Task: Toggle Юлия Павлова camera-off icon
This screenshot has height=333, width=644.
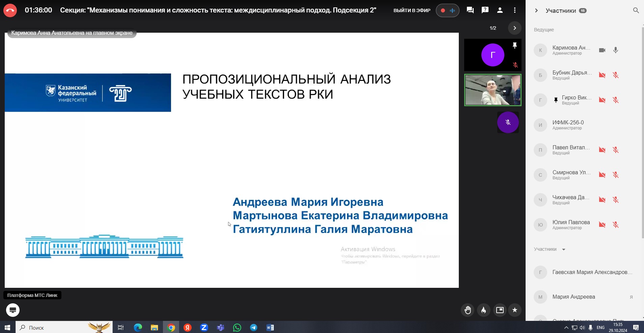Action: (x=602, y=225)
